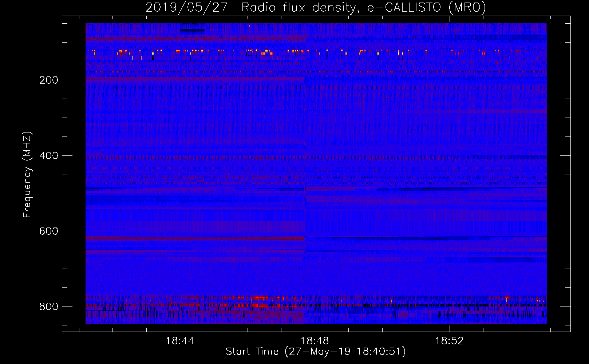The height and width of the screenshot is (364, 589).
Task: Click the 18:48 time tick label
Action: [315, 341]
